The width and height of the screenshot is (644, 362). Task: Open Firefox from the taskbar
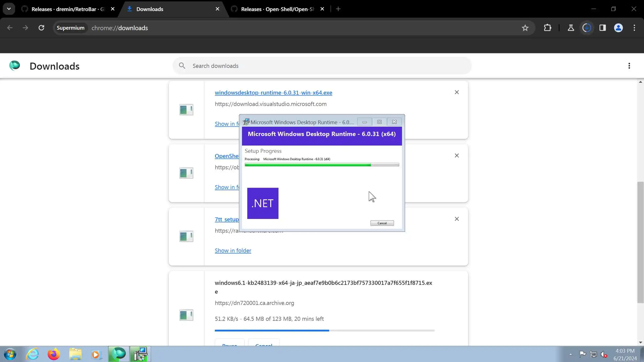click(x=54, y=354)
